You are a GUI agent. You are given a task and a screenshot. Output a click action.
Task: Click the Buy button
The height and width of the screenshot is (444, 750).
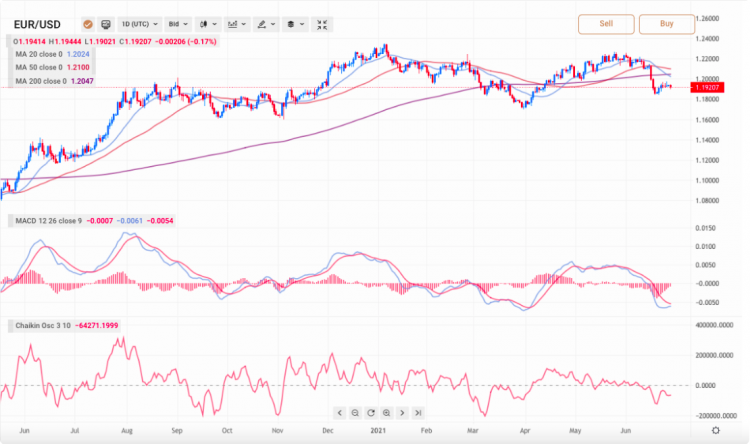(666, 24)
